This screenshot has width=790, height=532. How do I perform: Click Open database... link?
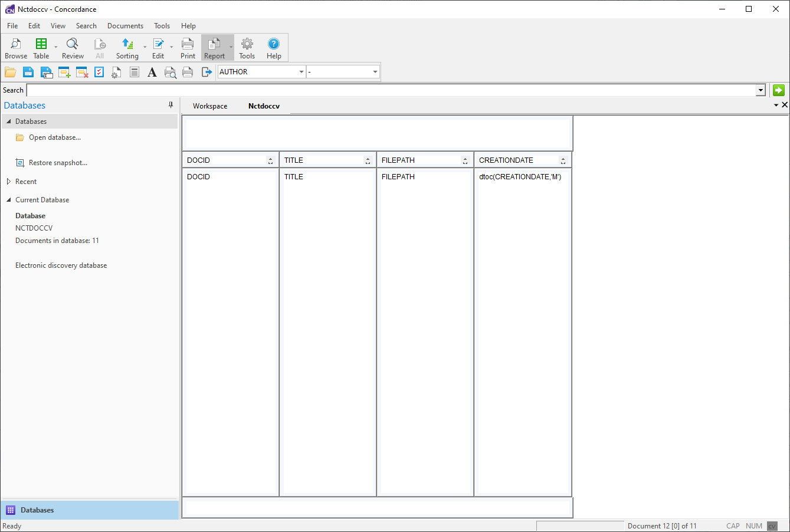coord(55,137)
